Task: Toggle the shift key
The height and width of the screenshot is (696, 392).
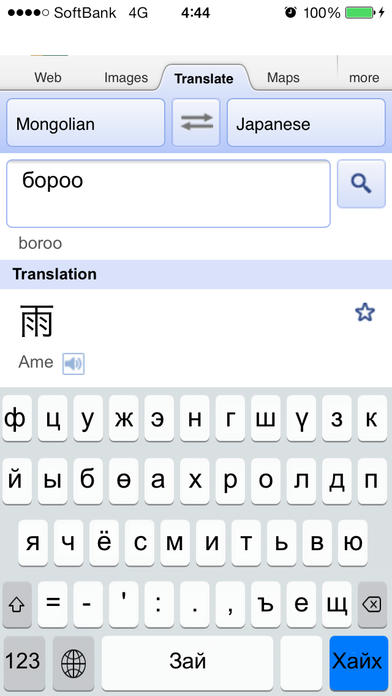Action: coord(17,605)
